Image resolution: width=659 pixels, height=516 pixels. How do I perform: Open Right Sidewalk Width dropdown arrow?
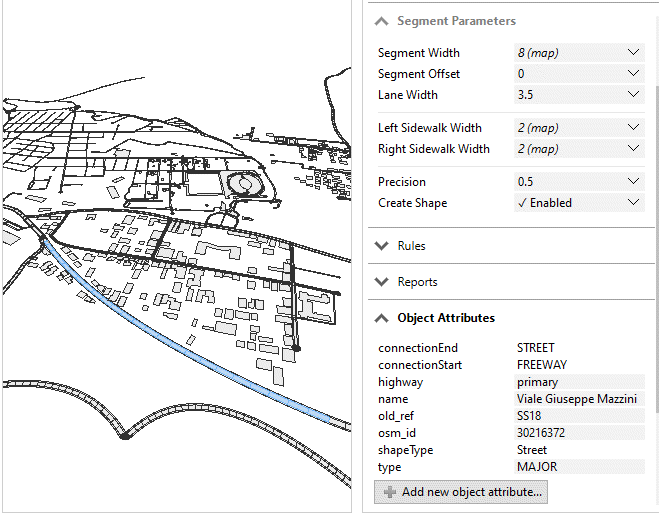click(x=633, y=149)
